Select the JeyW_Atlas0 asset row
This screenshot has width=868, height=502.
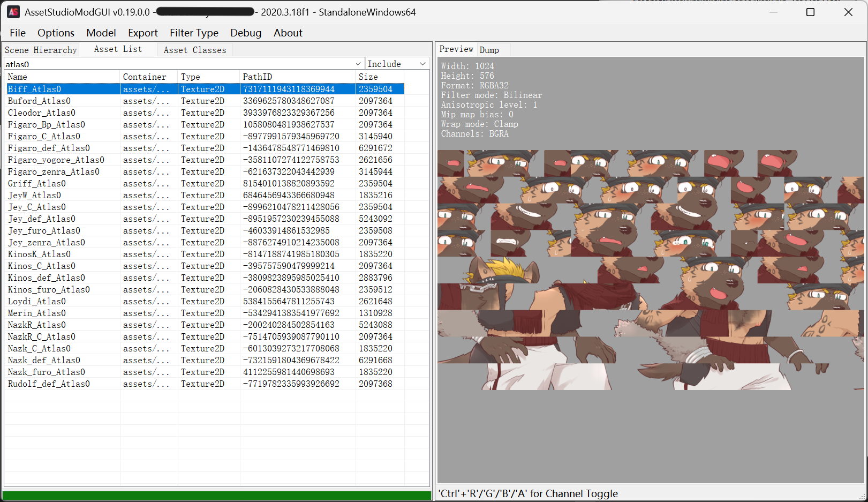[x=205, y=195]
